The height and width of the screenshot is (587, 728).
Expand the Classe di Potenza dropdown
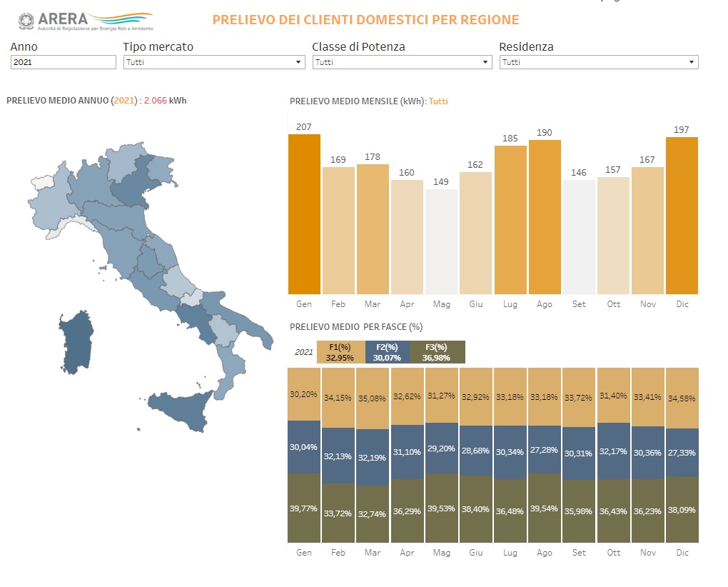pyautogui.click(x=402, y=63)
